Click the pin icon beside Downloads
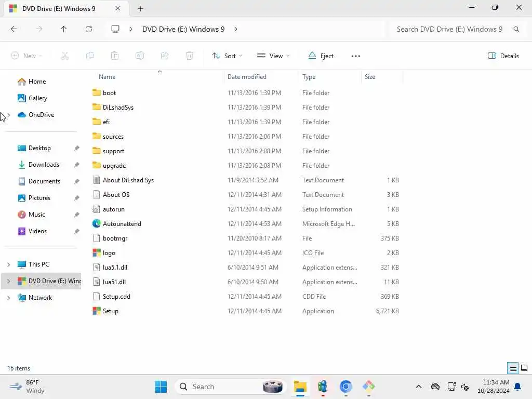The image size is (532, 399). [77, 165]
